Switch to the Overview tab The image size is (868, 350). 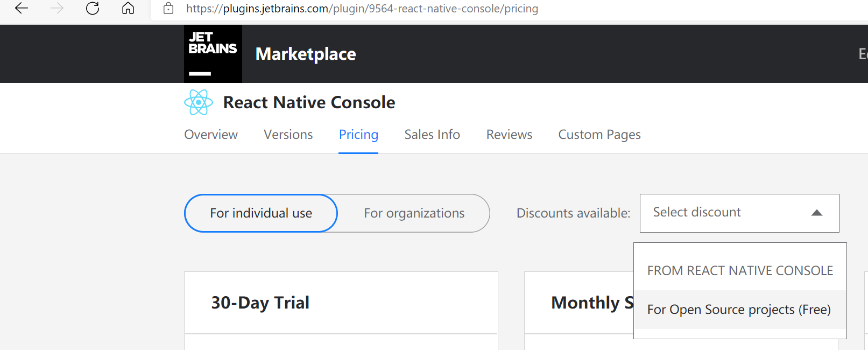pyautogui.click(x=211, y=135)
